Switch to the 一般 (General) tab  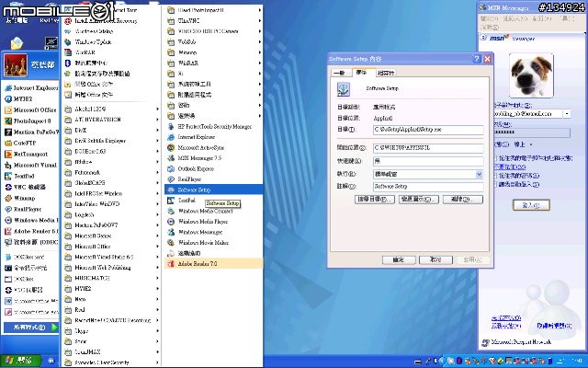[341, 73]
